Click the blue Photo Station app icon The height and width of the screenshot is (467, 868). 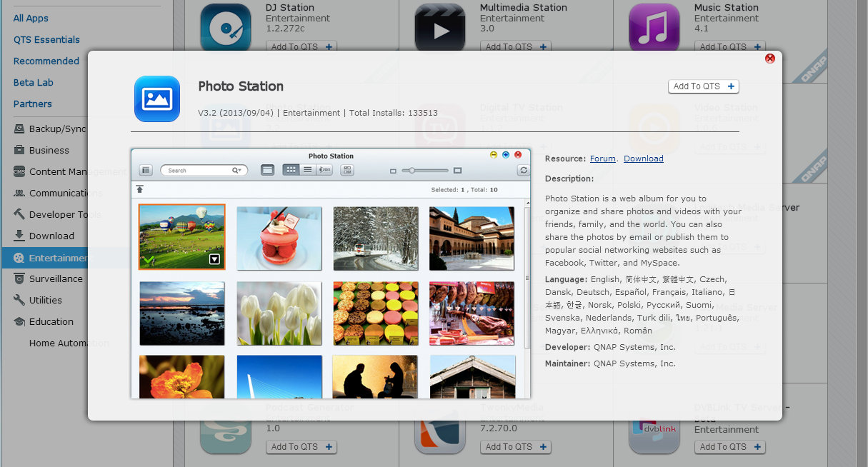157,99
